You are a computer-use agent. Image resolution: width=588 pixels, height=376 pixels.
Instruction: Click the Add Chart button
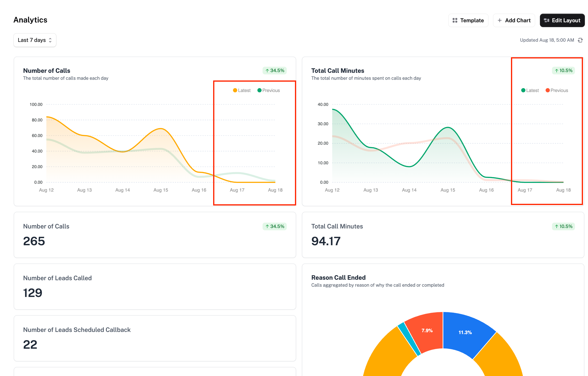click(x=514, y=20)
